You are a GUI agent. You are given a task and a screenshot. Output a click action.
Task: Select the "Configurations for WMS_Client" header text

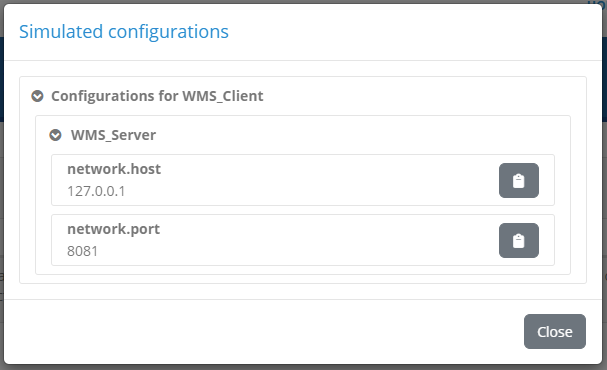[x=157, y=96]
